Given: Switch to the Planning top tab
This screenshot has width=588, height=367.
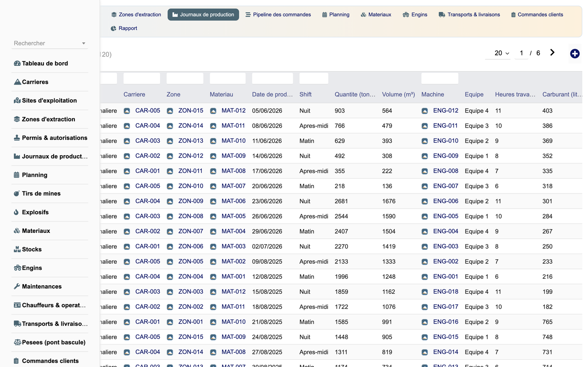Looking at the screenshot, I should [336, 15].
